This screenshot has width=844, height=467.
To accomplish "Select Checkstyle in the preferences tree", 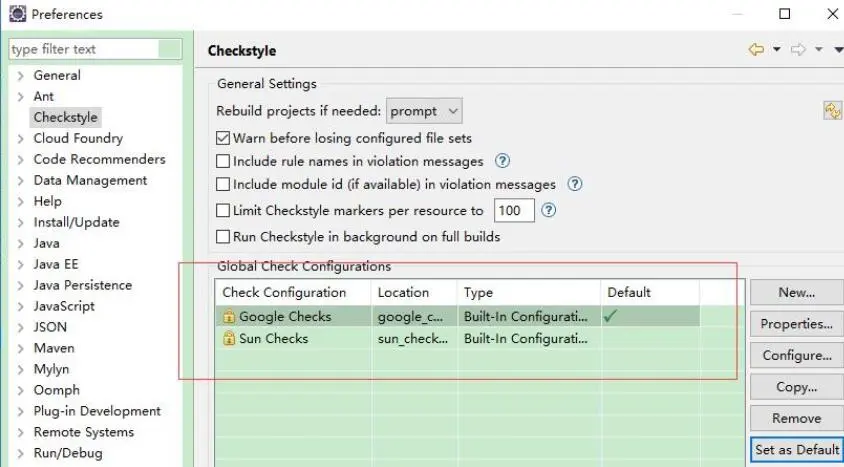I will point(65,117).
